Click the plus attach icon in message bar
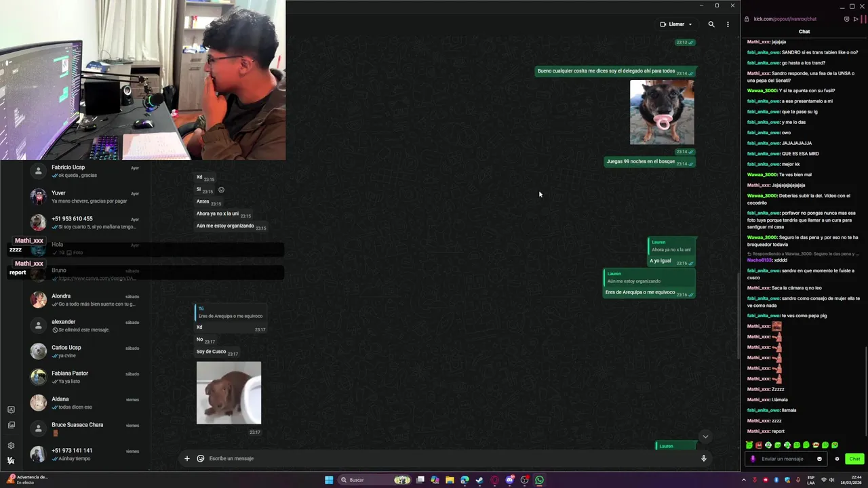Viewport: 868px width, 488px height. pos(187,459)
